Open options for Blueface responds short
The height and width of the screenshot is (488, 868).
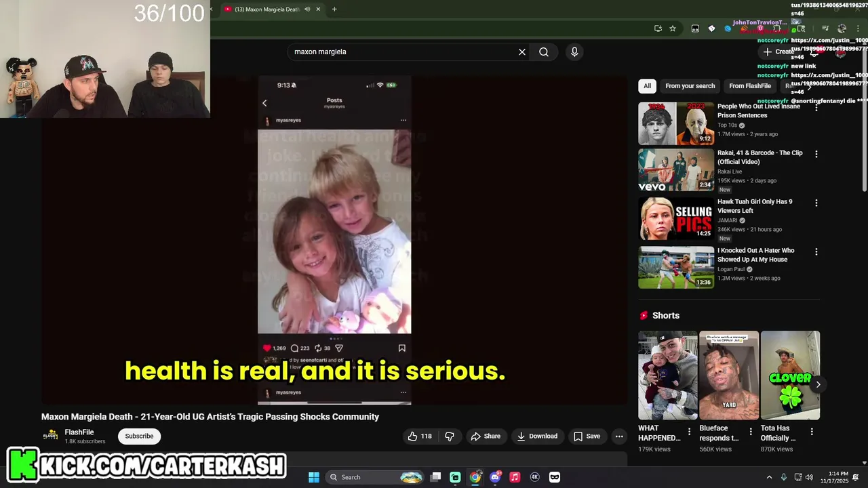coord(751,432)
